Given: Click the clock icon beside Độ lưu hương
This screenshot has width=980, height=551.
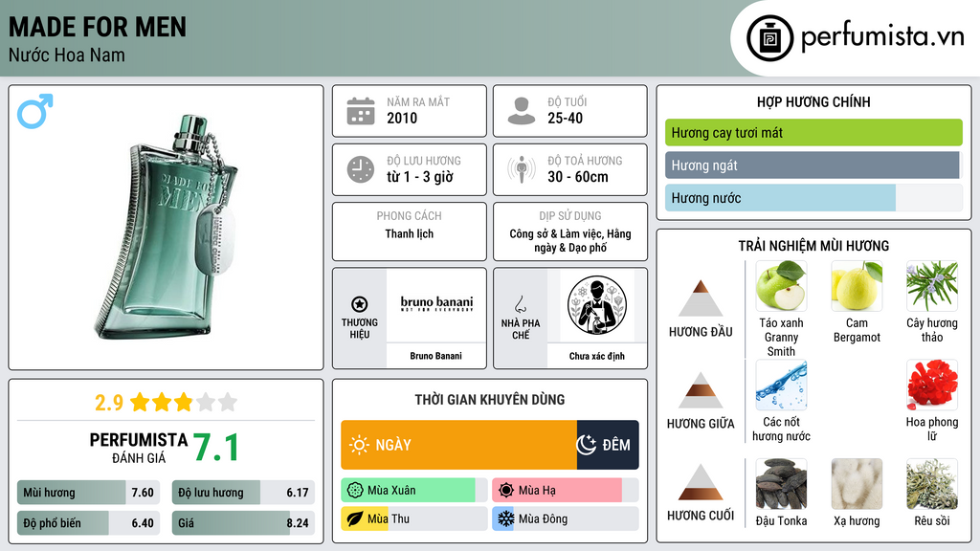Looking at the screenshot, I should point(361,169).
